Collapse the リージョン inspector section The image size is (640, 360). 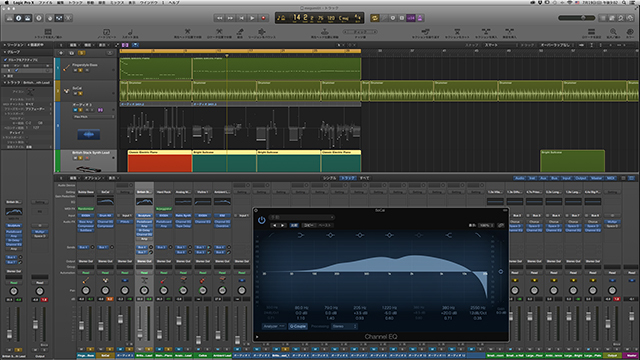click(x=4, y=45)
